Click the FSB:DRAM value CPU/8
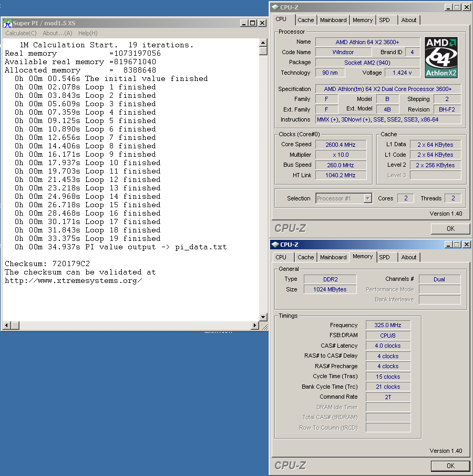Image resolution: width=473 pixels, height=476 pixels. tap(388, 336)
